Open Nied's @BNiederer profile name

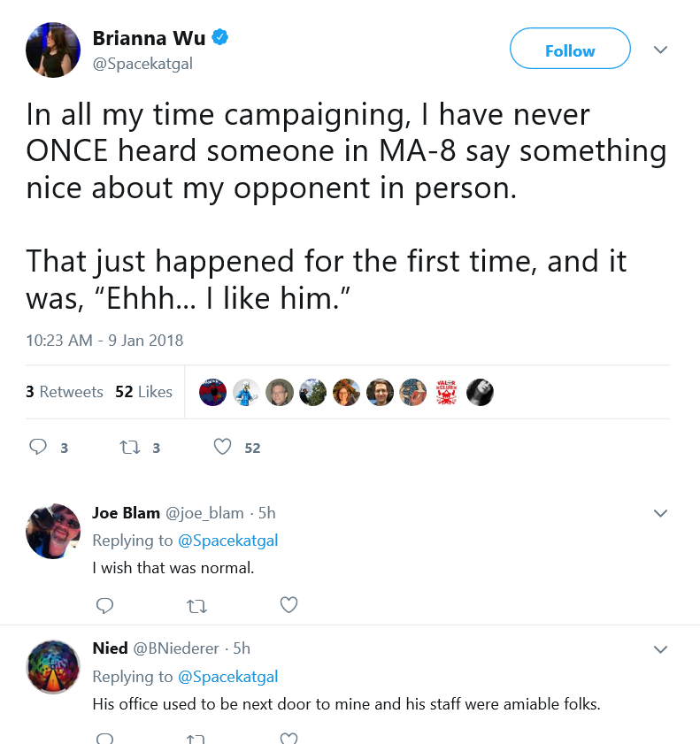click(176, 648)
